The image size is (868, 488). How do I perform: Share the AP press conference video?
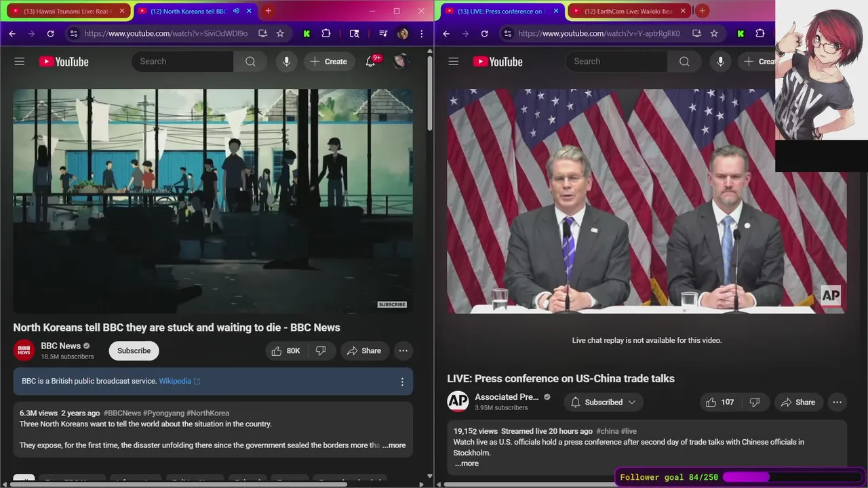coord(798,403)
